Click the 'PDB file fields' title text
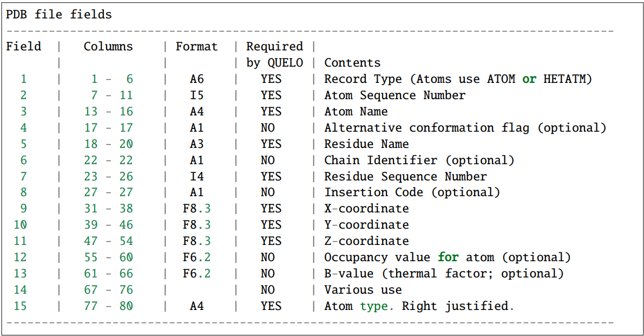 pos(59,15)
